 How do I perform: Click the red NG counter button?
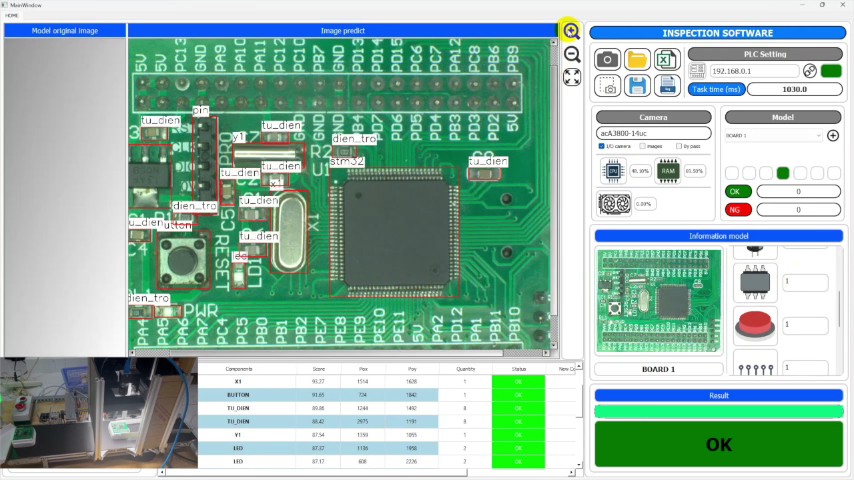(738, 210)
